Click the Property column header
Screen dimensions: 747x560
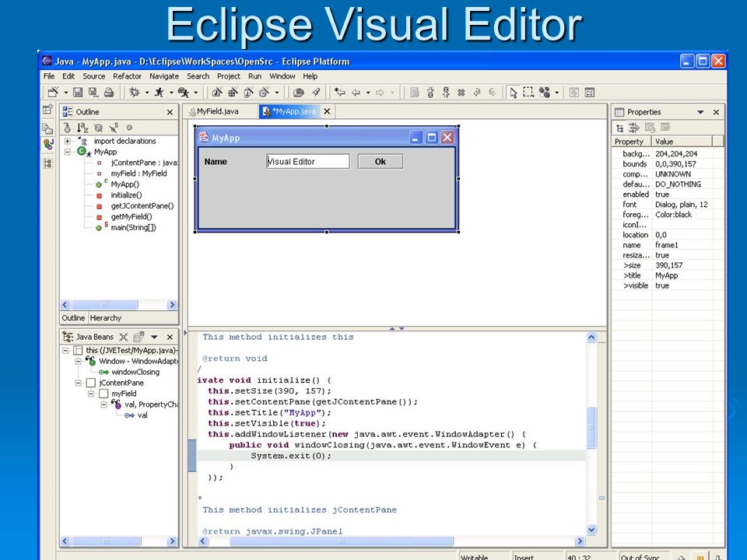tap(631, 142)
